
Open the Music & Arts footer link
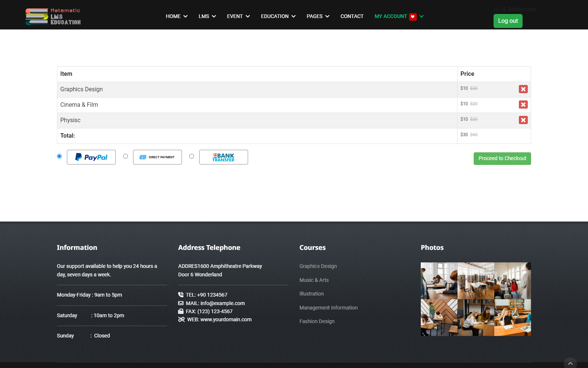tap(314, 280)
